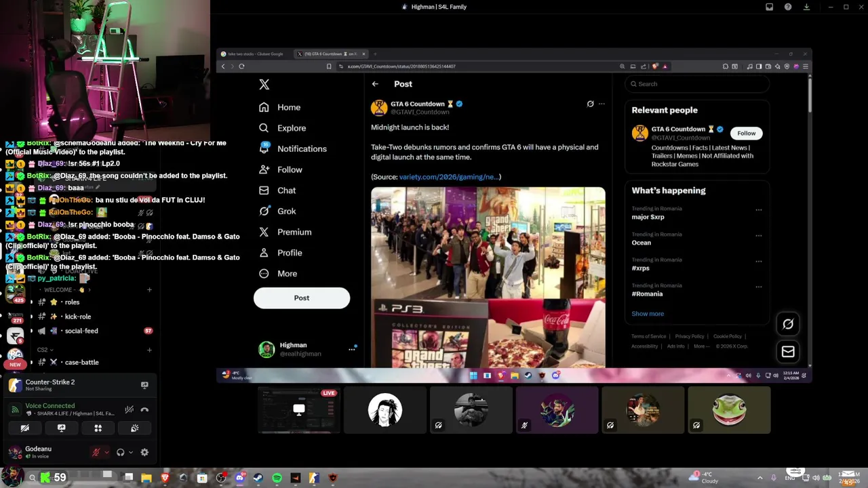This screenshot has height=488, width=868.
Task: Click the Discord download apps icon
Action: pyautogui.click(x=806, y=7)
